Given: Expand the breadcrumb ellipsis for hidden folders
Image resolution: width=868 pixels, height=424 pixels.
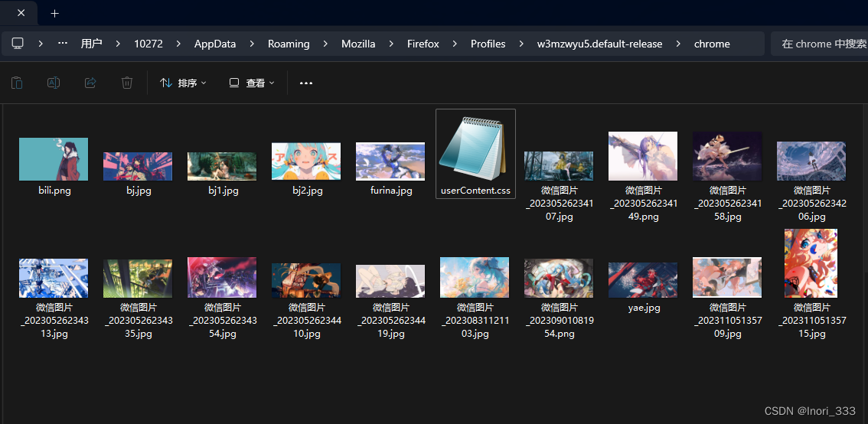Looking at the screenshot, I should (63, 43).
